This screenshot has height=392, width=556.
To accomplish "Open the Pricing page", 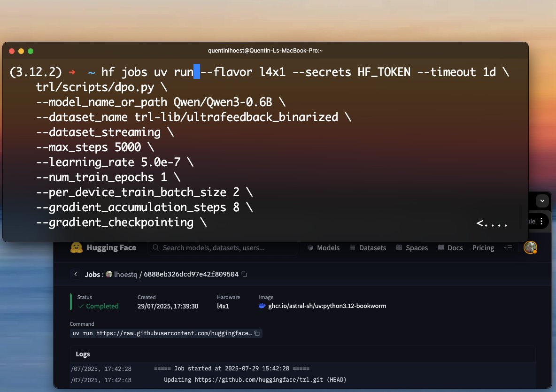I will tap(483, 248).
